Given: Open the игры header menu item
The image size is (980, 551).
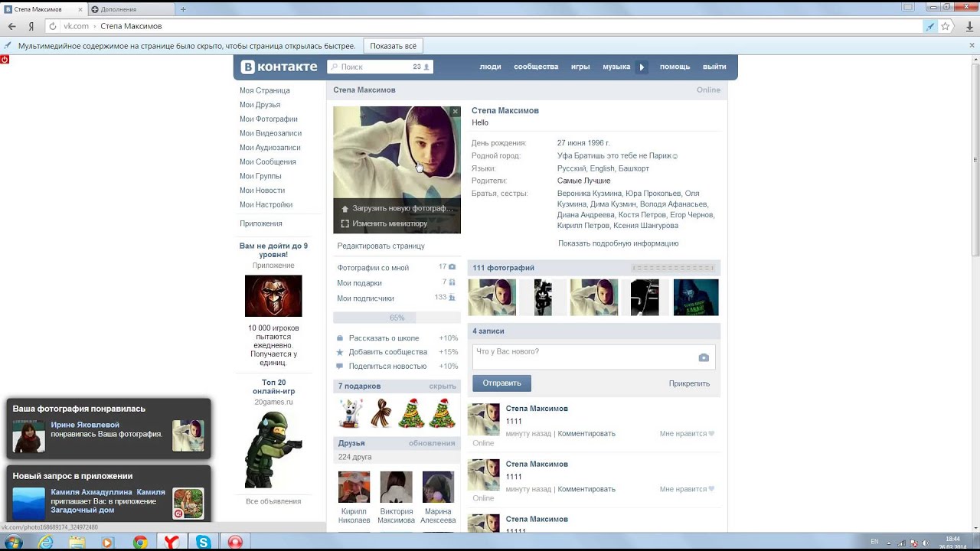Looking at the screenshot, I should [580, 67].
